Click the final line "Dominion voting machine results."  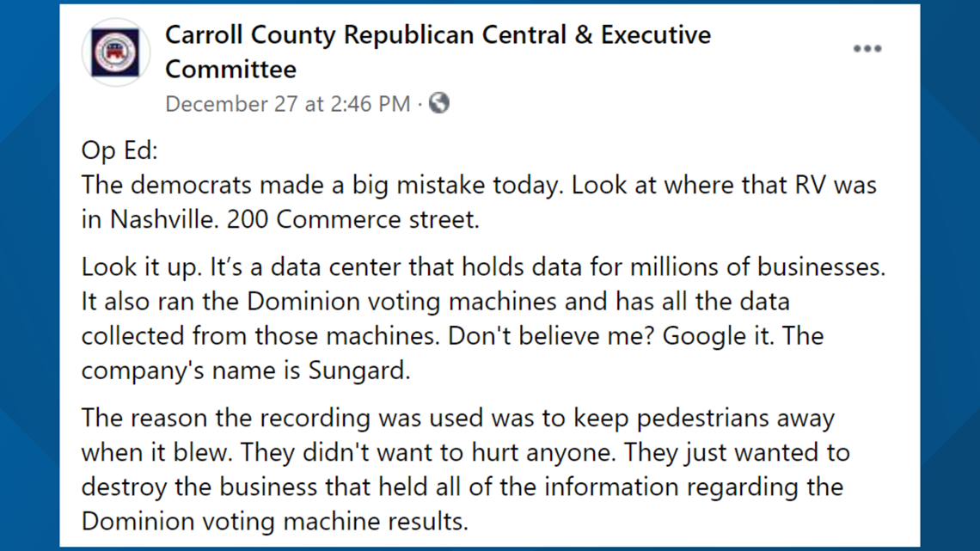click(274, 520)
